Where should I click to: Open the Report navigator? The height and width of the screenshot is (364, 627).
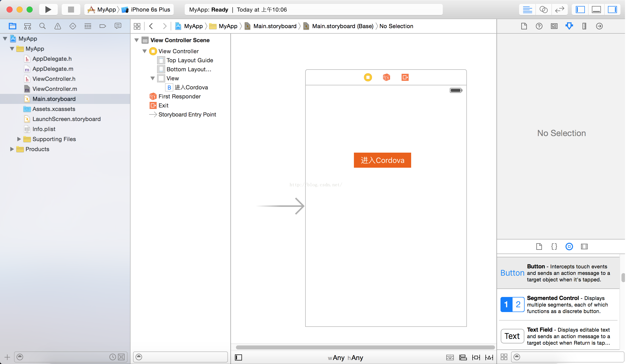[118, 26]
